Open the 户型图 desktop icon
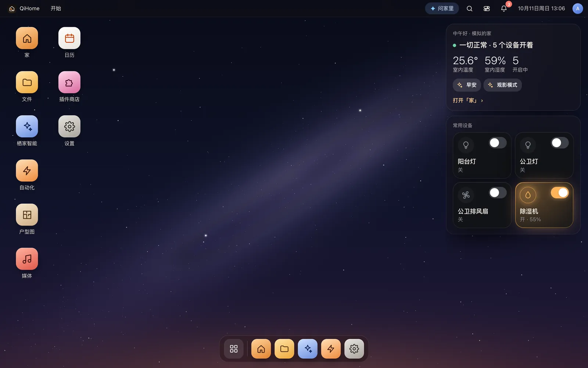The image size is (588, 368). tap(27, 215)
